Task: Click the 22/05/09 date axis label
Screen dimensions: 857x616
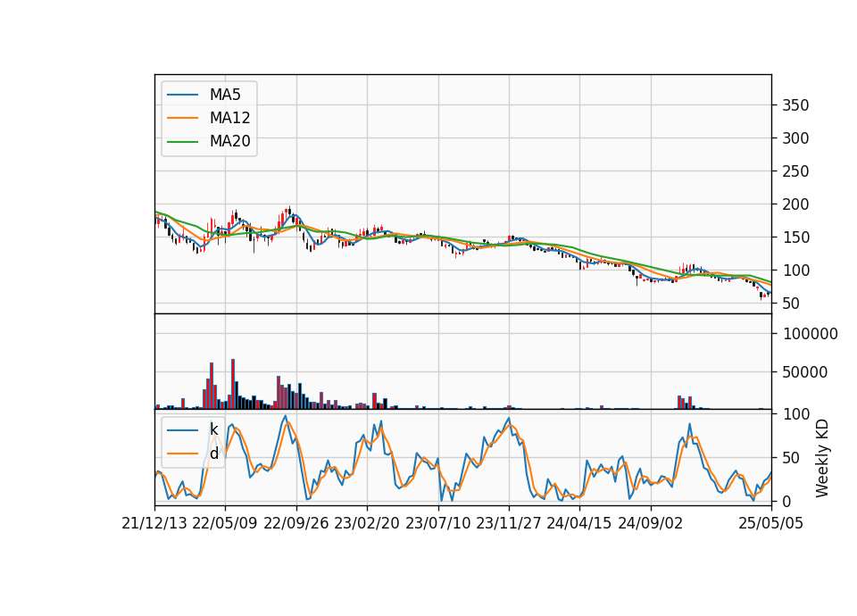Action: 225,523
